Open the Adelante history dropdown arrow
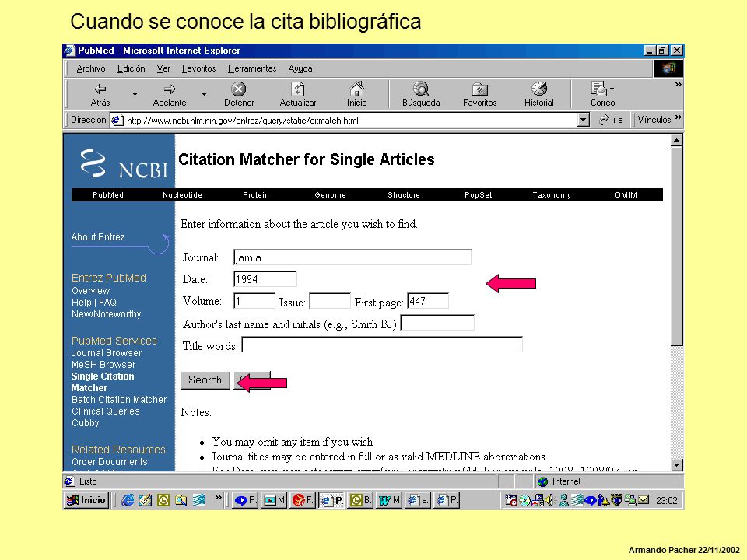747x560 pixels. click(204, 94)
